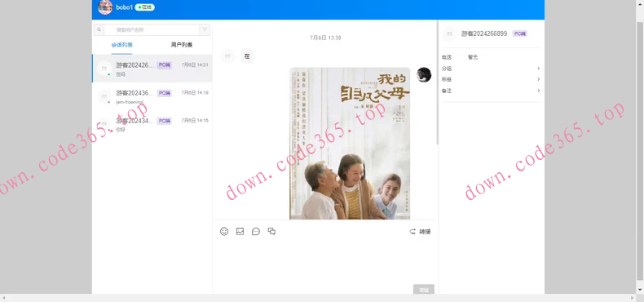This screenshot has height=302, width=644.
Task: Click into the message typing area
Action: (325, 261)
